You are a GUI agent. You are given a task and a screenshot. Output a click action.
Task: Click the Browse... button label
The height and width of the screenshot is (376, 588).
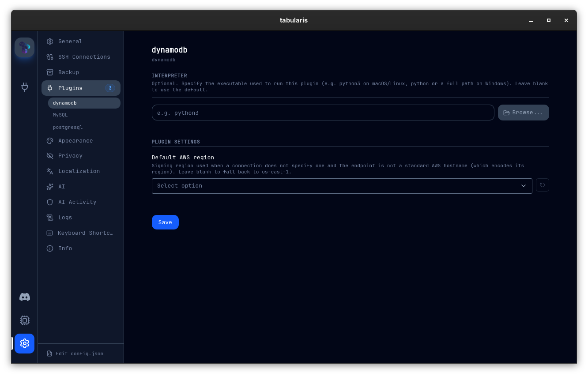[x=528, y=113]
